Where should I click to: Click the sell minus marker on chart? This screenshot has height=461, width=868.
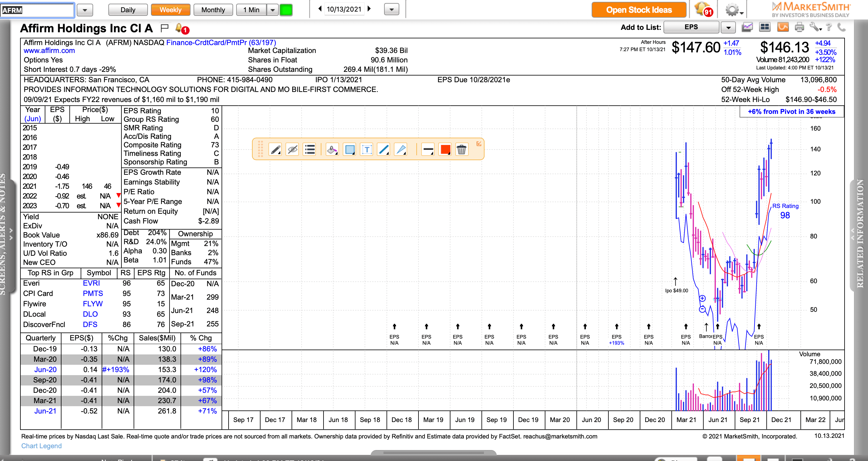[702, 309]
